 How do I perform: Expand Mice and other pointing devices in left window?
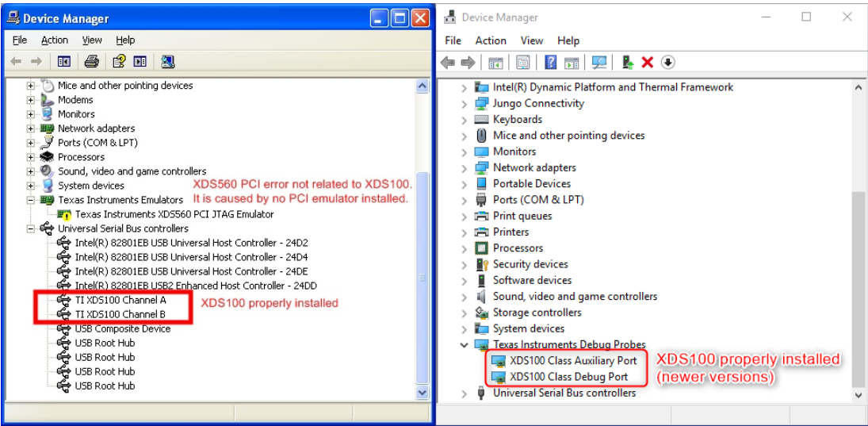point(30,86)
